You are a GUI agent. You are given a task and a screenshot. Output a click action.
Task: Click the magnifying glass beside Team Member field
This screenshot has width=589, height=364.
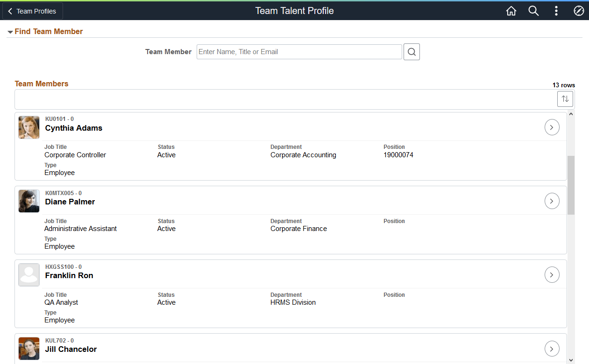(x=412, y=52)
